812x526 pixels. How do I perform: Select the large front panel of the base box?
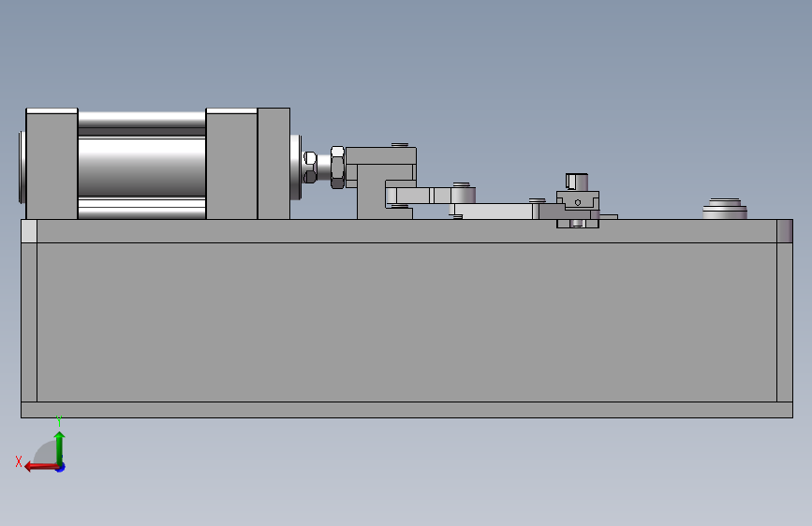click(406, 322)
